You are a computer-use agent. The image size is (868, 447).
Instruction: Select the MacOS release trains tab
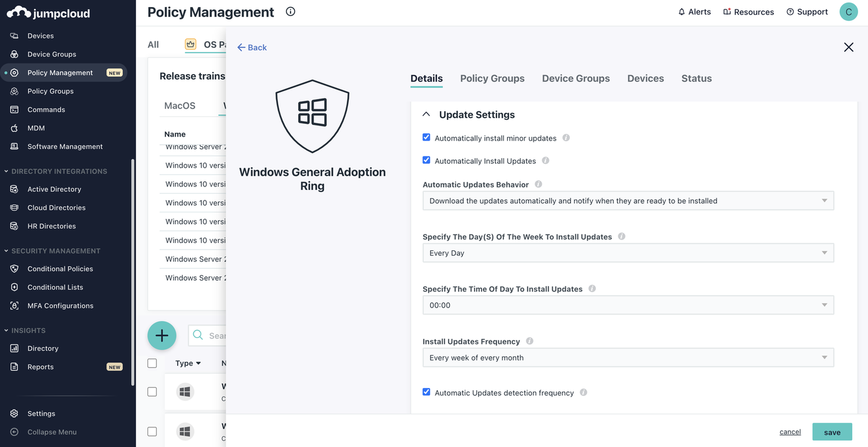pyautogui.click(x=180, y=105)
